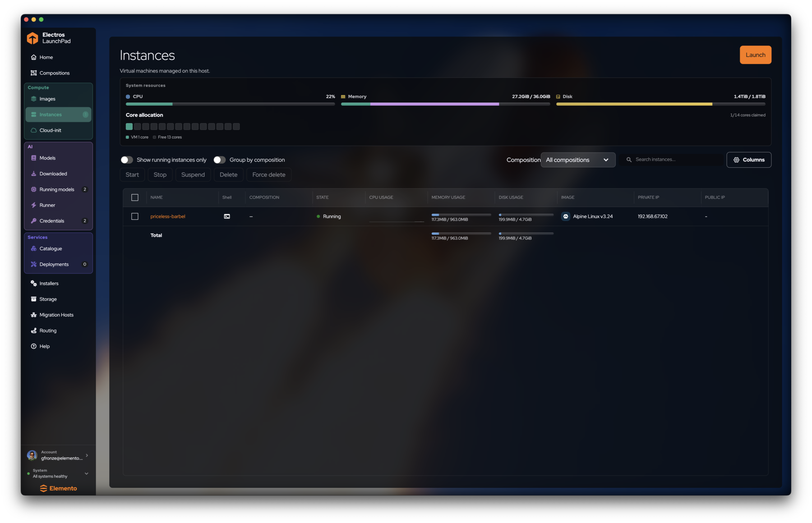Open the Storage section
The image size is (812, 523).
click(58, 299)
